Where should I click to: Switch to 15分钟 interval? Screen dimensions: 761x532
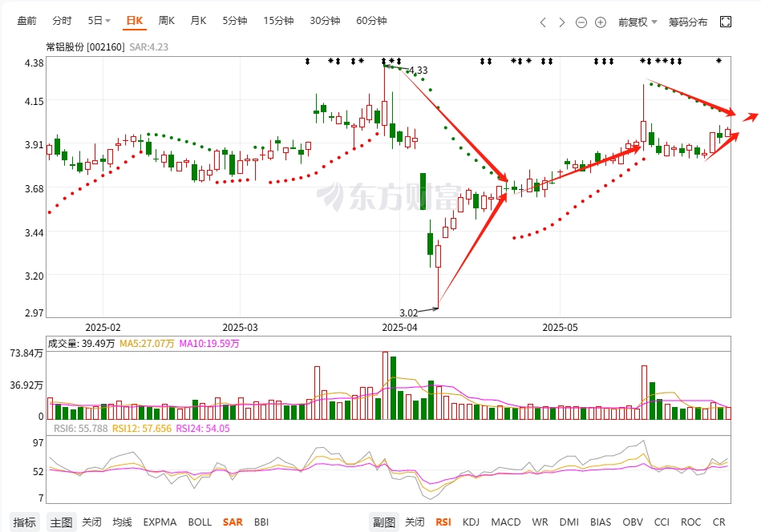point(278,20)
